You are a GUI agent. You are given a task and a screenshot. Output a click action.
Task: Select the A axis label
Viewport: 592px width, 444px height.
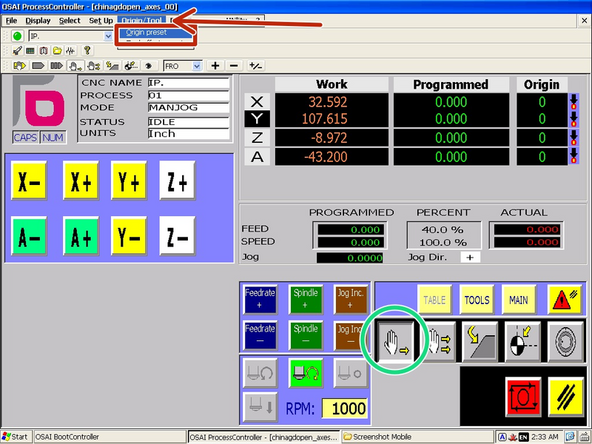(x=257, y=156)
